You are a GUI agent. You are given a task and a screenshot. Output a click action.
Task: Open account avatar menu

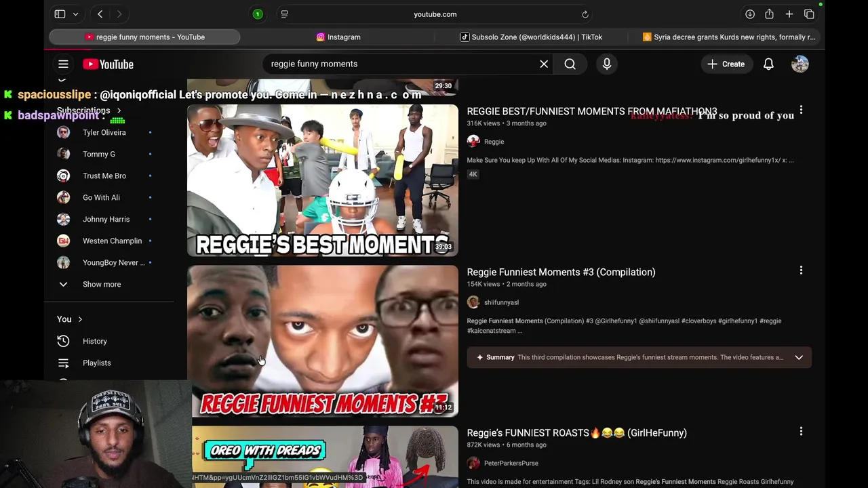click(x=800, y=64)
